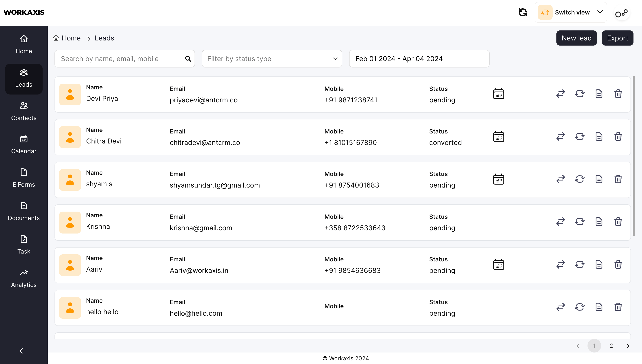Click the Export button
Image resolution: width=642 pixels, height=364 pixels.
(617, 38)
